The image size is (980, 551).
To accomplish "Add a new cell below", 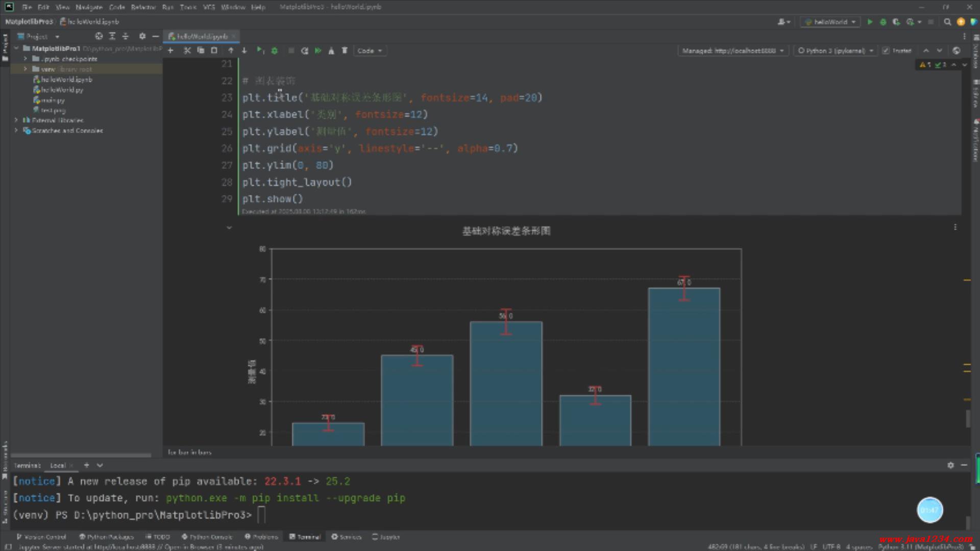I will coord(170,51).
